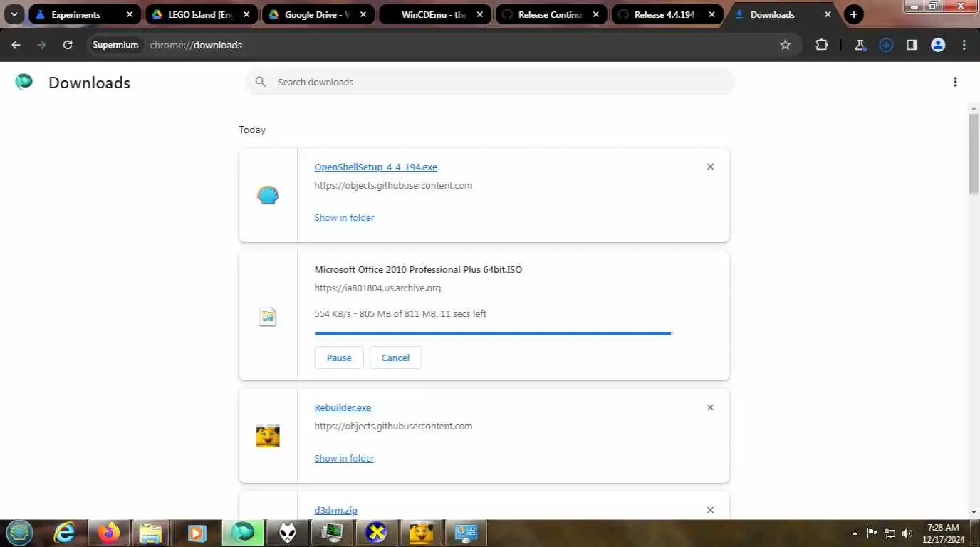Open the profile avatar menu

pos(938,45)
